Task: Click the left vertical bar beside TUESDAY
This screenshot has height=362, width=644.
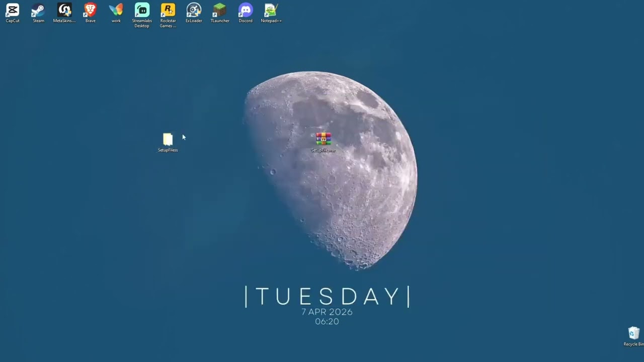Action: [246, 297]
